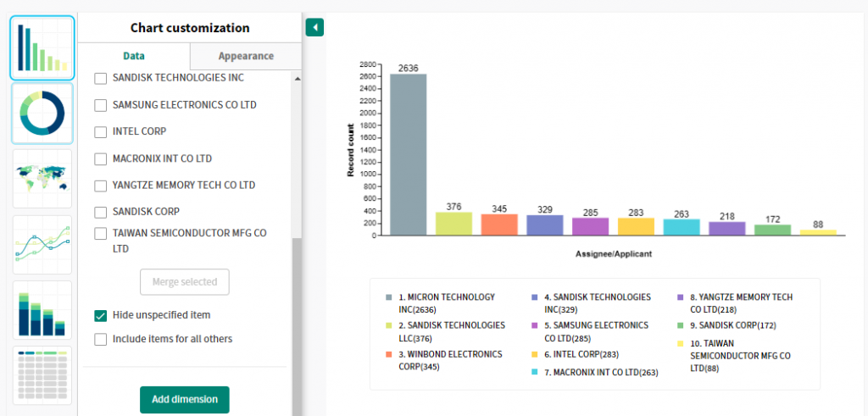Switch to the Data tab

pyautogui.click(x=134, y=56)
